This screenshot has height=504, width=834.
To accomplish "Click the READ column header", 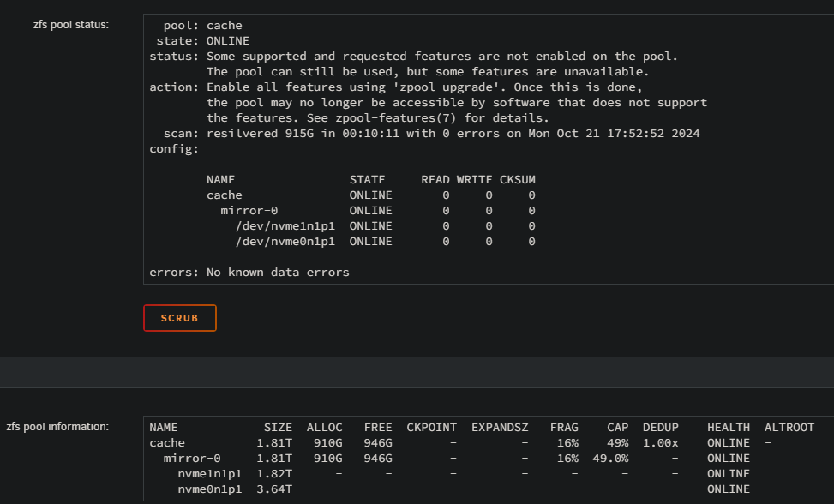I will pos(435,180).
